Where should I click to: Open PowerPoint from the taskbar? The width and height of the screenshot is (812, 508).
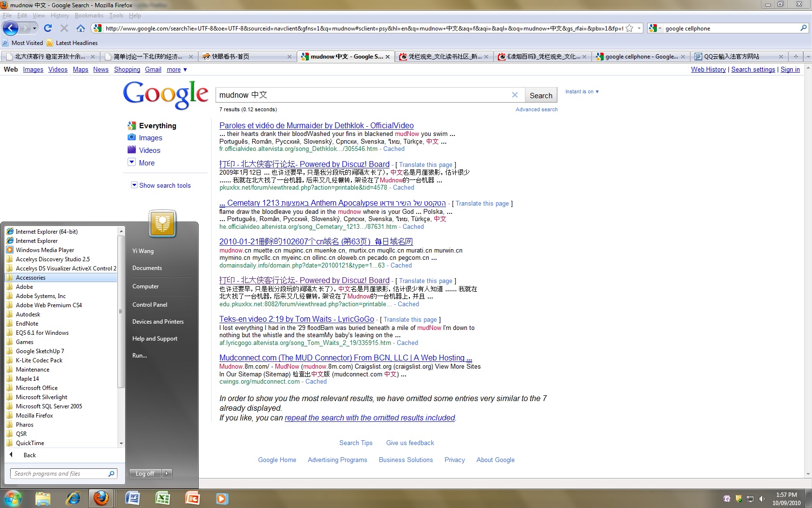coord(192,498)
